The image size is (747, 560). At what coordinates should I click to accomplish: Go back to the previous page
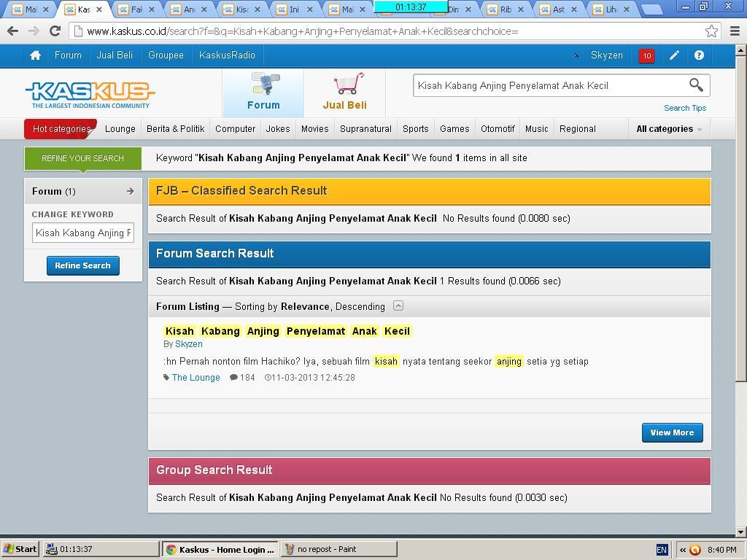(13, 31)
